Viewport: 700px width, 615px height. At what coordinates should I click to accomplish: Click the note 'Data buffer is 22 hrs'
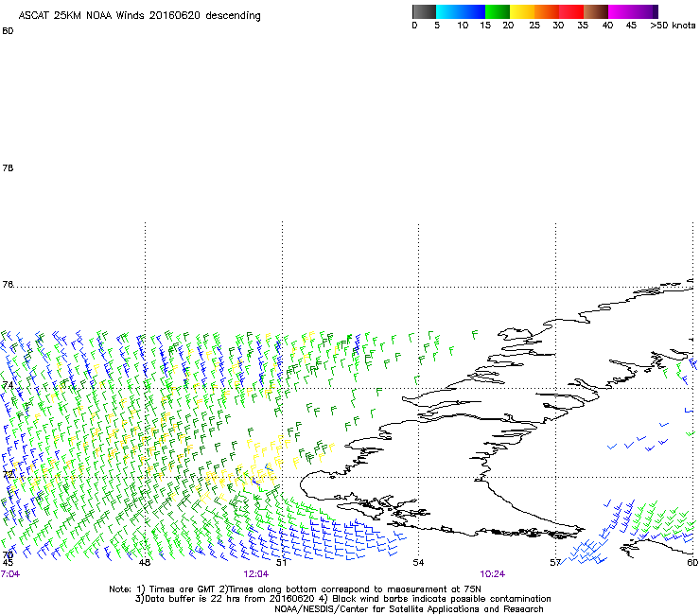194,599
